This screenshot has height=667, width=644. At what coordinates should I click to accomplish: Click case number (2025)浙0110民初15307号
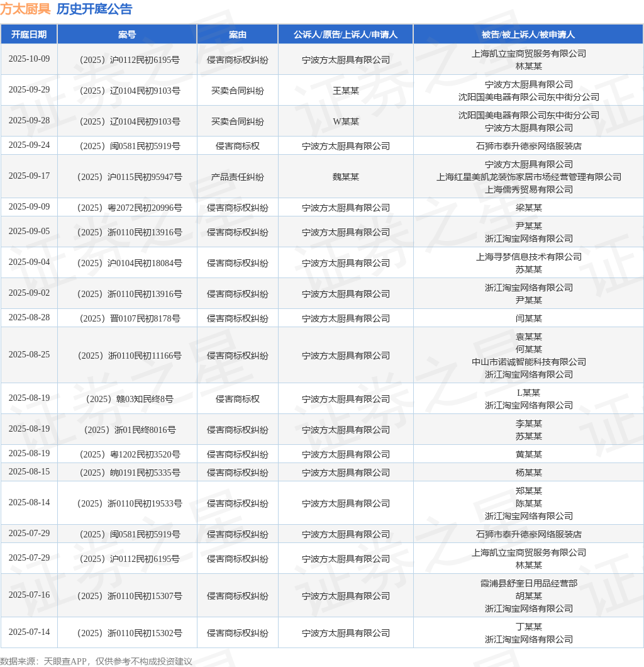tap(129, 597)
